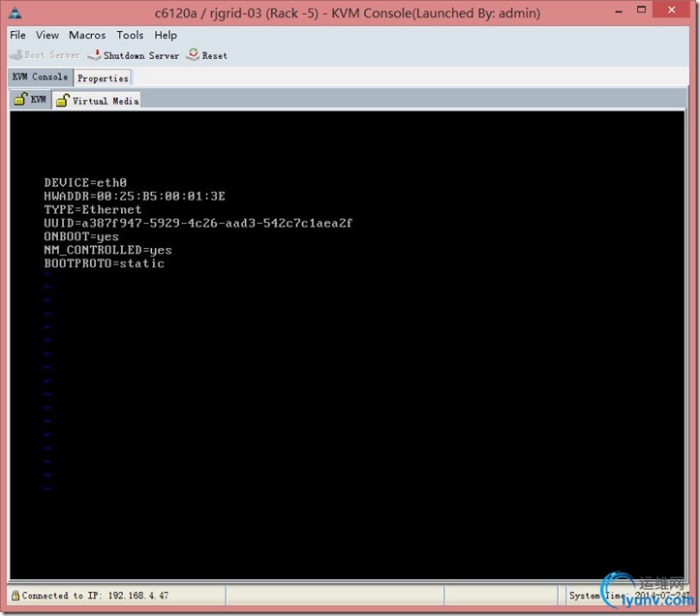700x616 pixels.
Task: Click the Connected to IP status text
Action: (x=95, y=596)
